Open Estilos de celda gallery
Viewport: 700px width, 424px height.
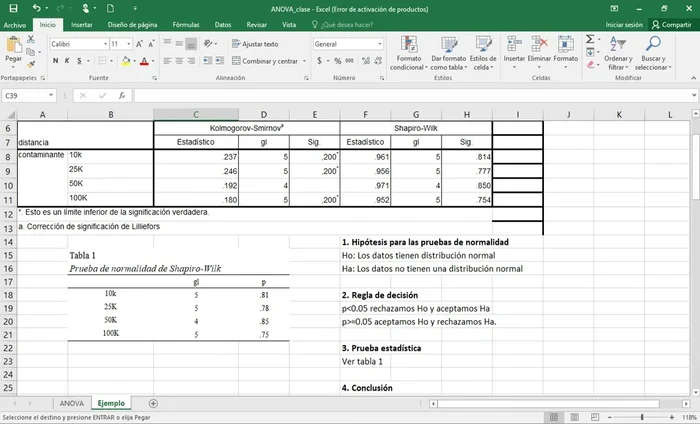(x=483, y=53)
